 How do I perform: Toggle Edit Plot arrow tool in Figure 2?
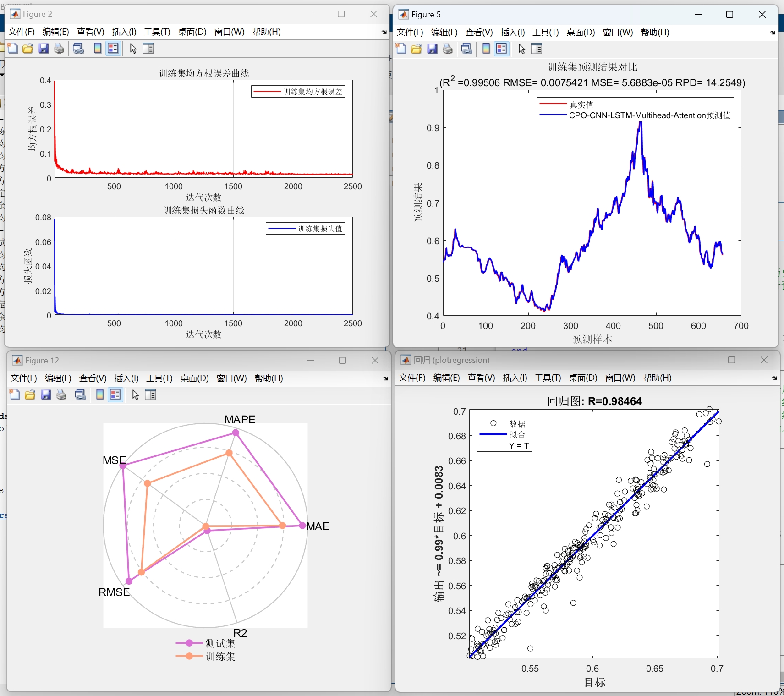coord(133,48)
